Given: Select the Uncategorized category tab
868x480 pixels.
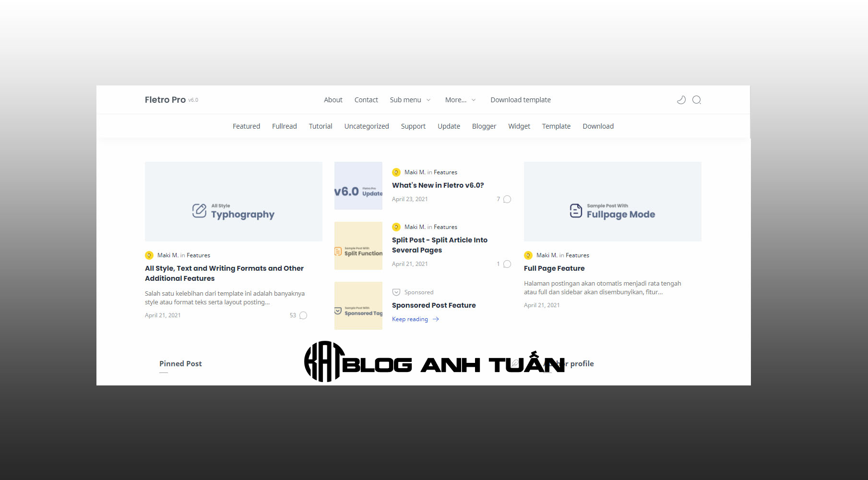Looking at the screenshot, I should [x=367, y=126].
